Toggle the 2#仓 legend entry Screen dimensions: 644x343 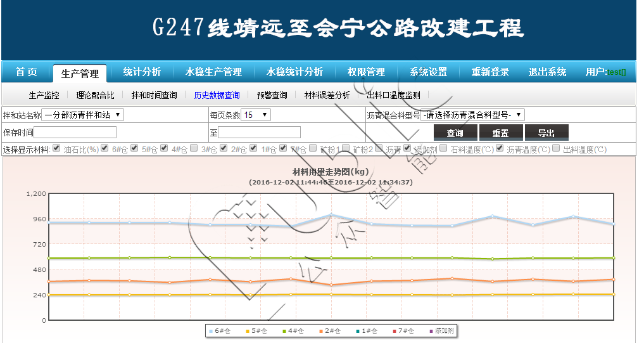(x=331, y=331)
